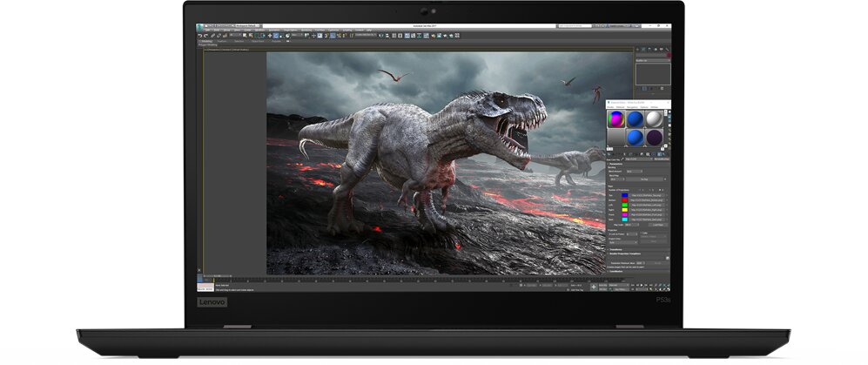
Task: Toggle Keyboard Shortcut Override icon
Action: tap(320, 36)
